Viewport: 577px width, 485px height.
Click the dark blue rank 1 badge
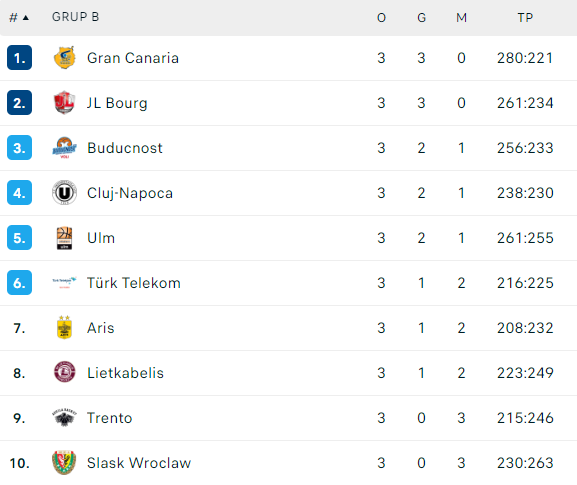point(20,58)
